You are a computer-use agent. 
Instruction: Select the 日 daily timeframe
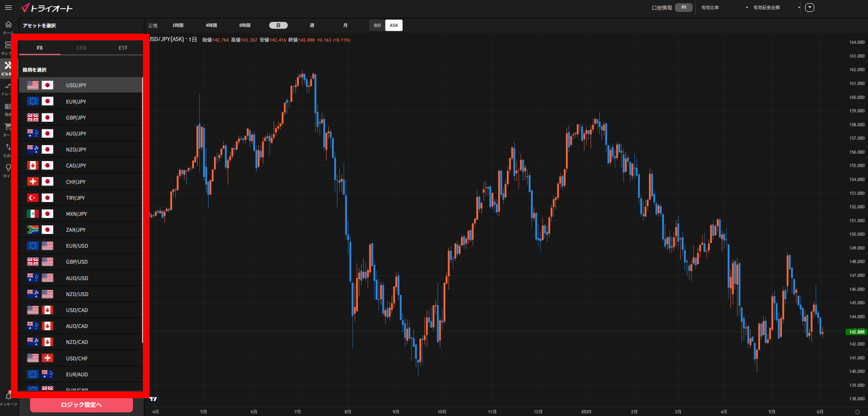pos(278,25)
